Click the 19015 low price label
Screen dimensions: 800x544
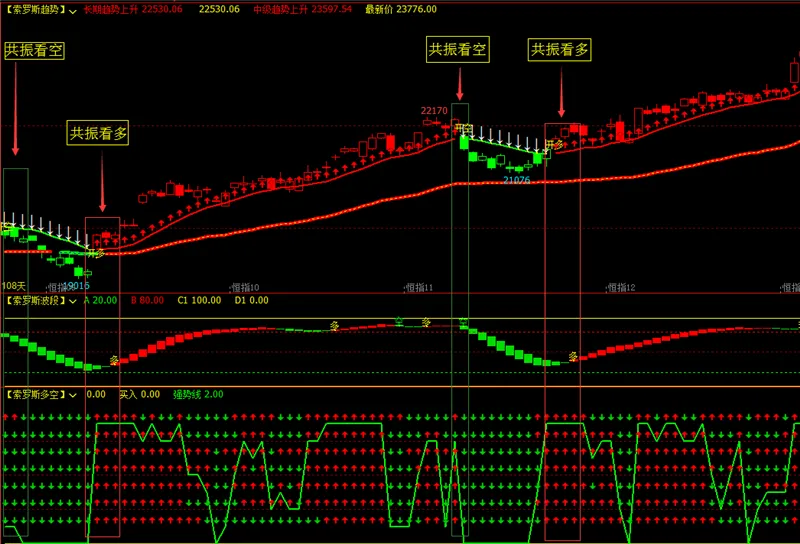(77, 286)
